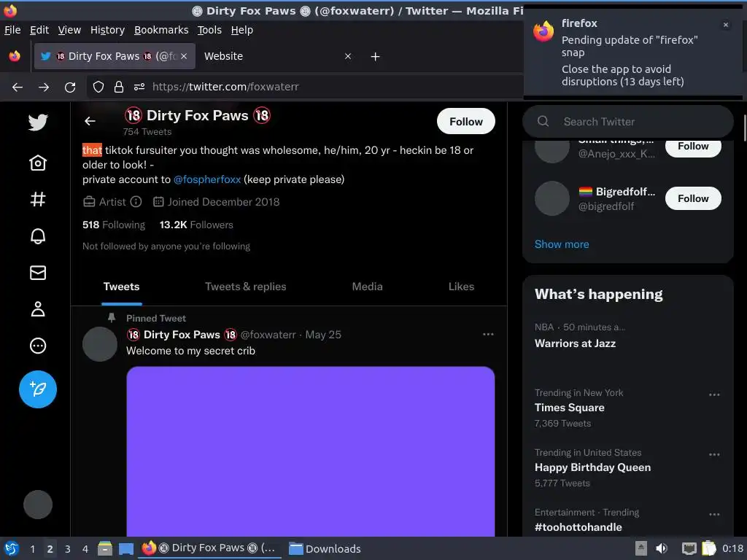The height and width of the screenshot is (560, 747).
Task: Select the Tweets profile tab
Action: point(122,287)
